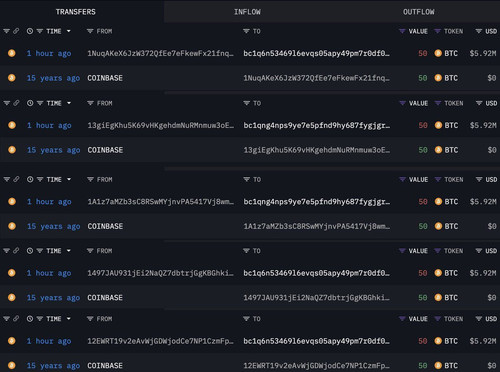Click COINBASE sender in the 1NuqAKeX recipient row
The width and height of the screenshot is (500, 372).
point(105,78)
